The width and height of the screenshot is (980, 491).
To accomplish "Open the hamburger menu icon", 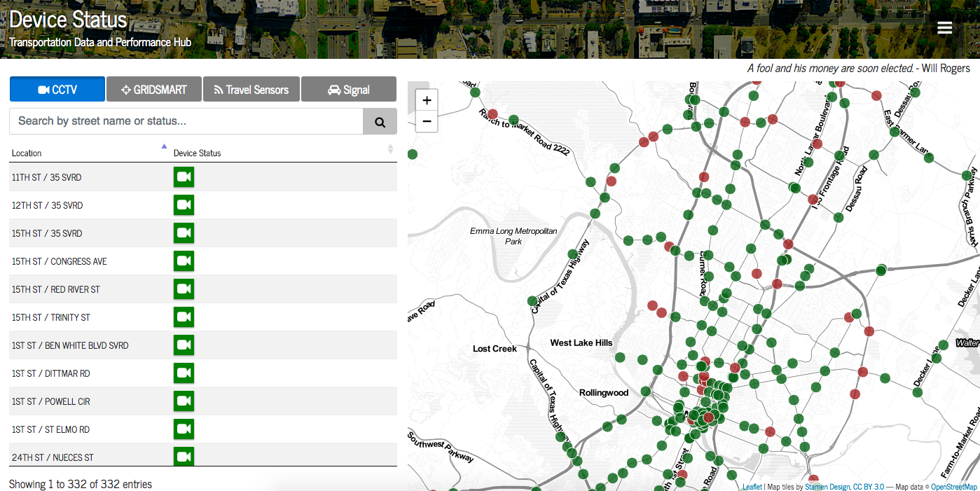I will pos(944,28).
